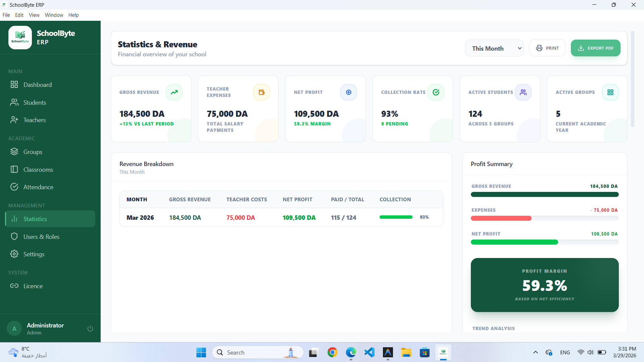644x362 pixels.
Task: Open the View menu
Action: (34, 15)
